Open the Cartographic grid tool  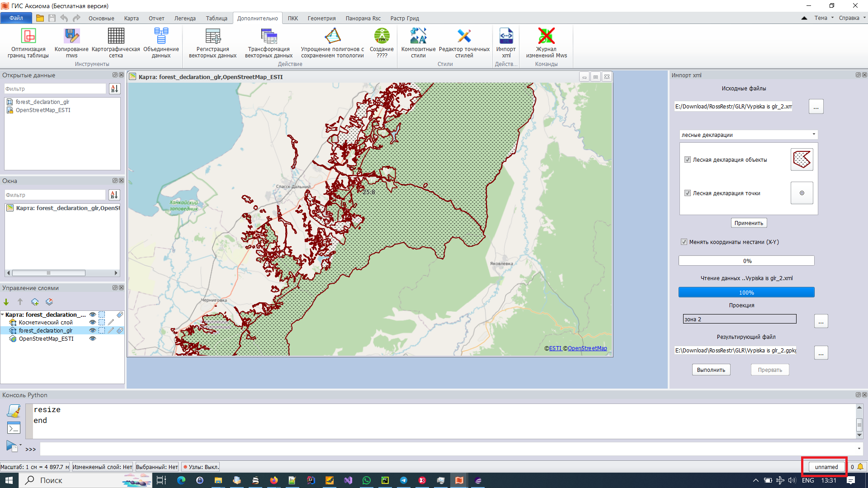116,36
